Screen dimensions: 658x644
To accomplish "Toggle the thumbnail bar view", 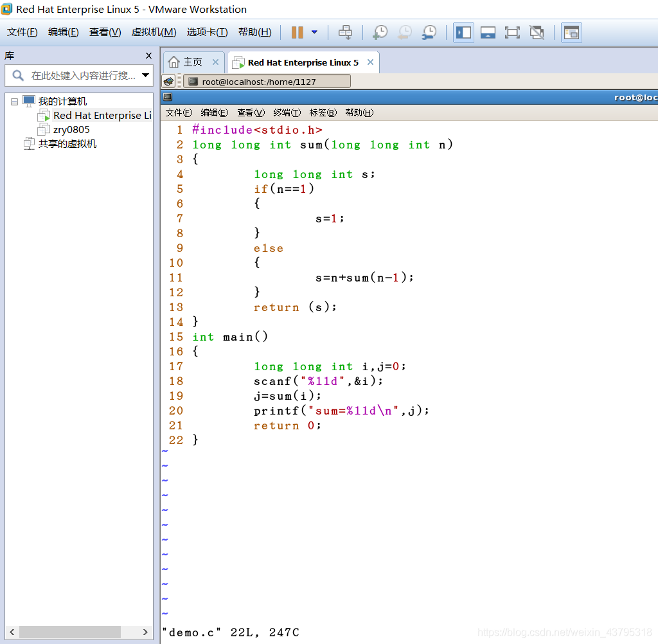I will point(488,32).
